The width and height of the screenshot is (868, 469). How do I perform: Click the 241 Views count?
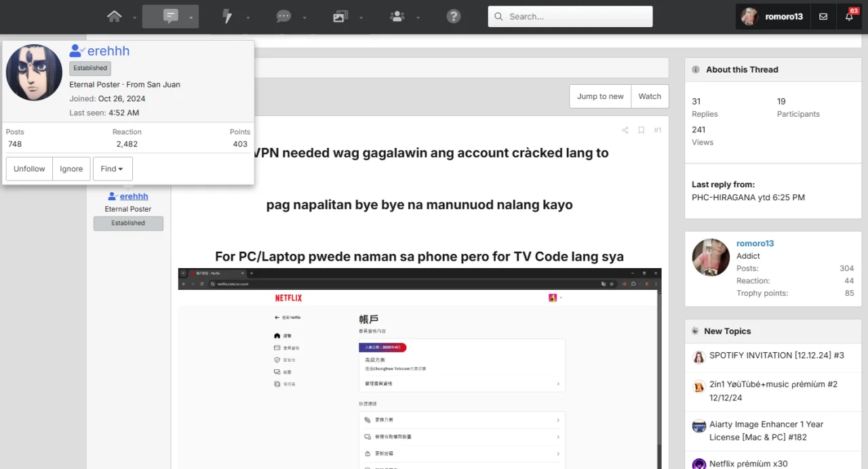pyautogui.click(x=698, y=129)
